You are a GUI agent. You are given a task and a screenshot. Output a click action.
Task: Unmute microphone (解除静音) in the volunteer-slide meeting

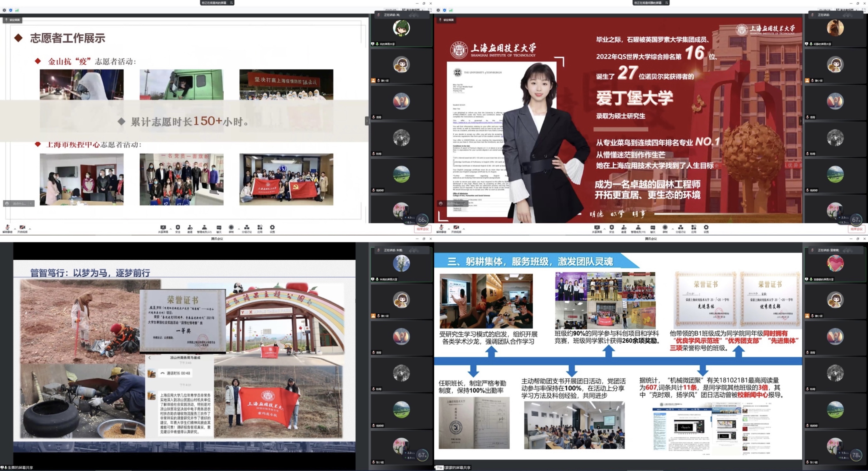[x=7, y=228]
